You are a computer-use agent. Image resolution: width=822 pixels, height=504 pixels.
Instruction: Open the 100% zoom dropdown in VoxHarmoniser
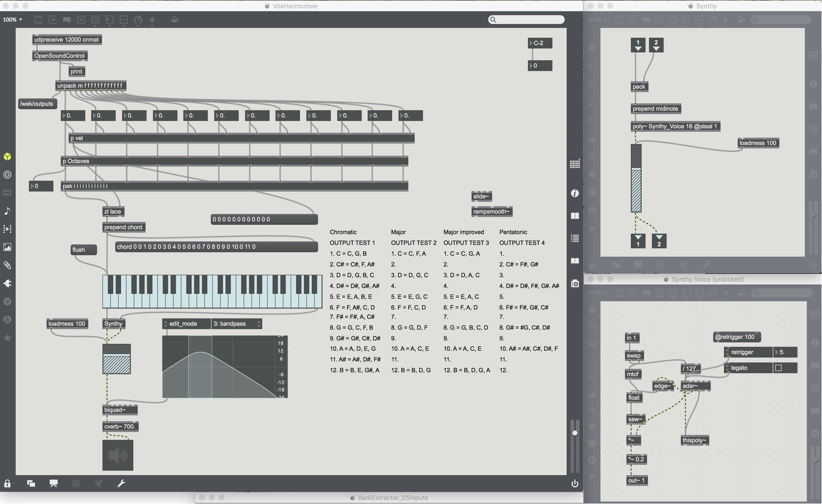click(13, 20)
